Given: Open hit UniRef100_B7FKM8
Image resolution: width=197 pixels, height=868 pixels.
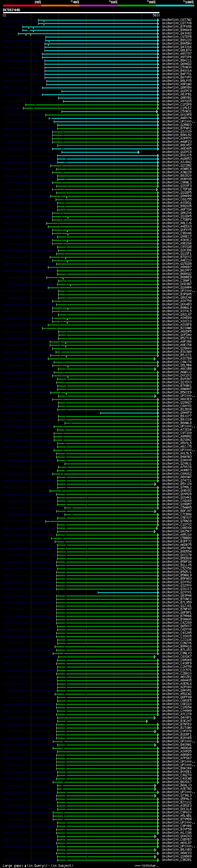Looking at the screenshot, I should 176,26.
